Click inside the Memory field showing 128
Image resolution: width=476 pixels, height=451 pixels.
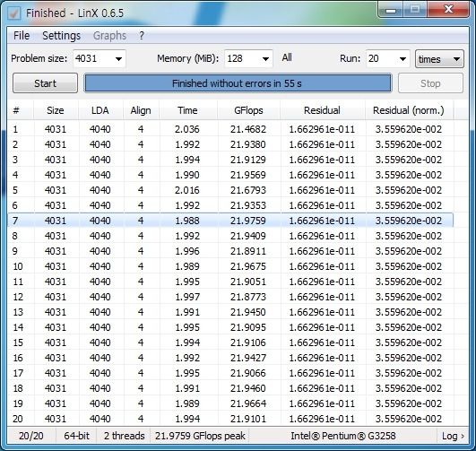(x=242, y=58)
